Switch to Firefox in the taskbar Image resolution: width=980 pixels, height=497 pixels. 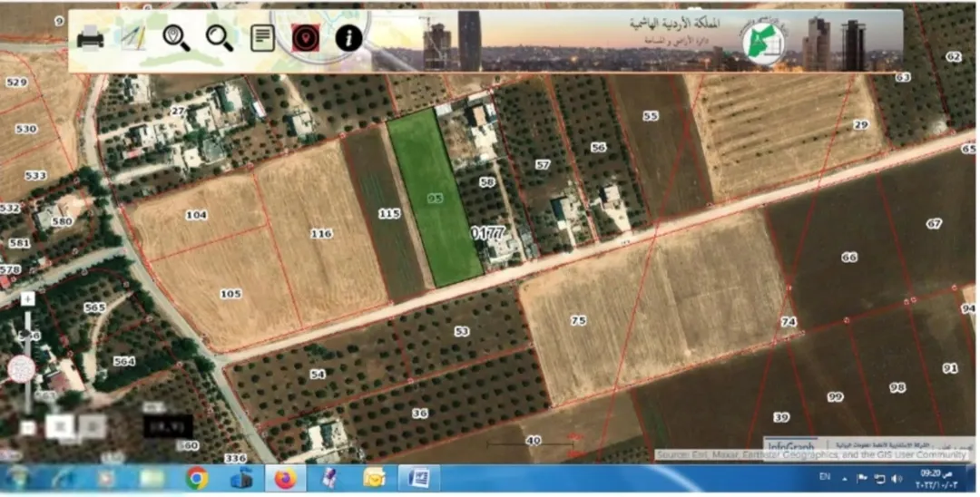[x=286, y=479]
